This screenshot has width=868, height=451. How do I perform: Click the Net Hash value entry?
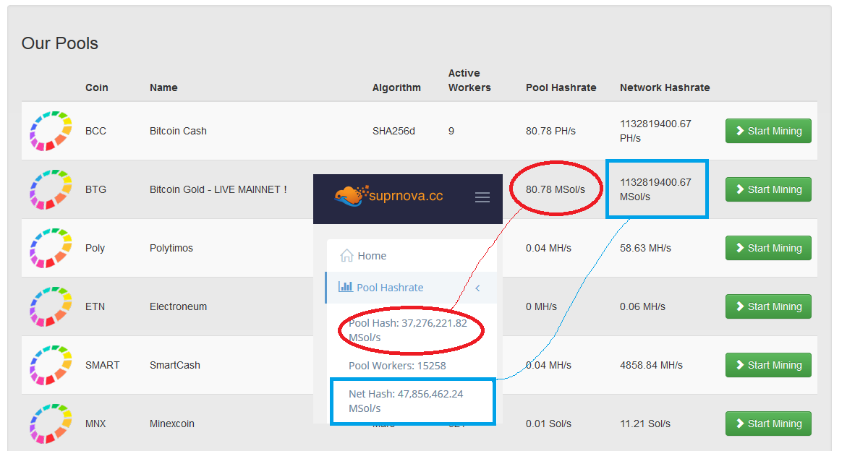pos(406,401)
